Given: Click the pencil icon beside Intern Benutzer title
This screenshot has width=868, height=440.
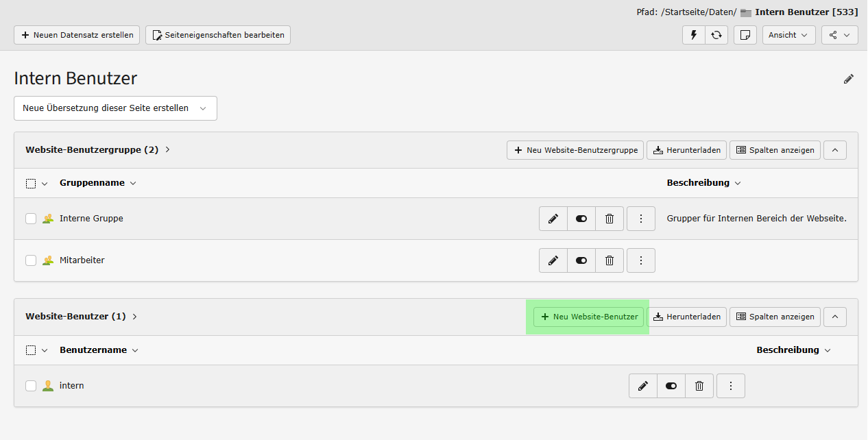Looking at the screenshot, I should pos(849,79).
